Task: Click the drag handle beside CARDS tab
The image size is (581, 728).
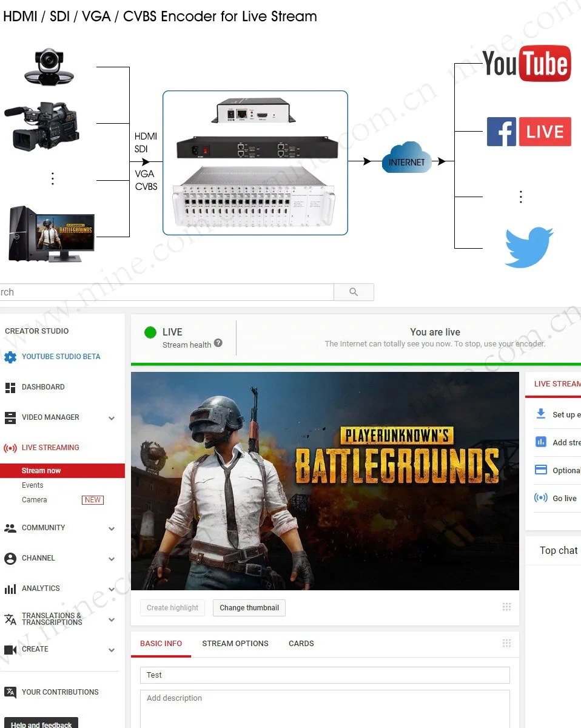Action: (507, 644)
